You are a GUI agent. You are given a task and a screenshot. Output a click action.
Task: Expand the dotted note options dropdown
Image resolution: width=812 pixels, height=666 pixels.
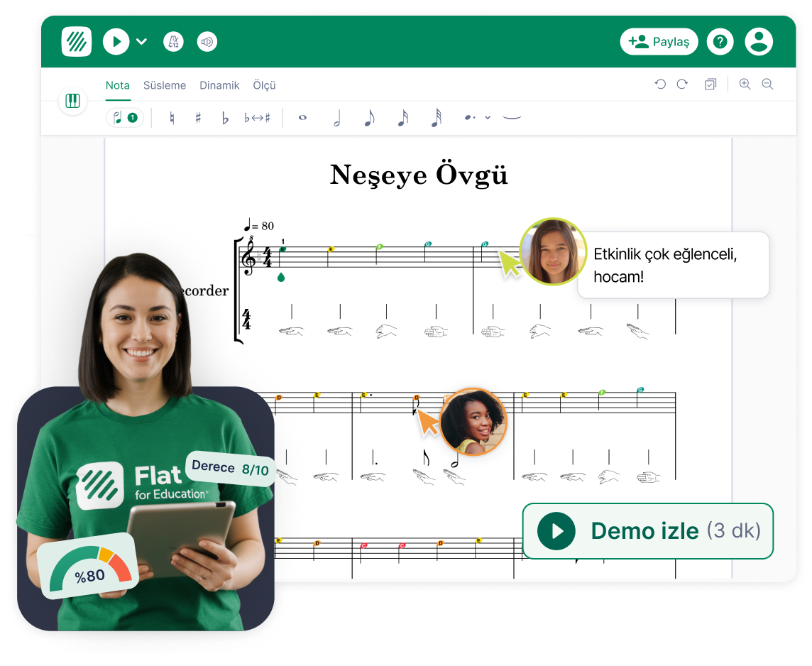[x=488, y=118]
